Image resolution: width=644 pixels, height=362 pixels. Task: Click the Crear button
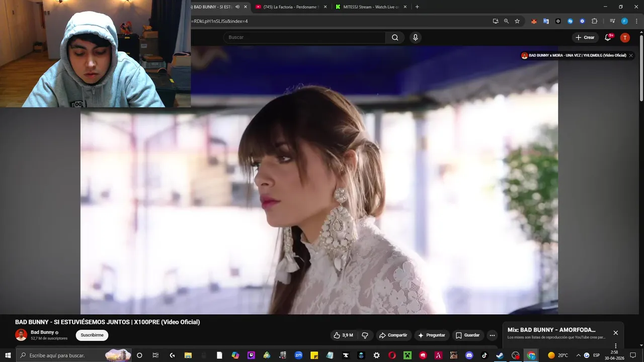pos(585,37)
